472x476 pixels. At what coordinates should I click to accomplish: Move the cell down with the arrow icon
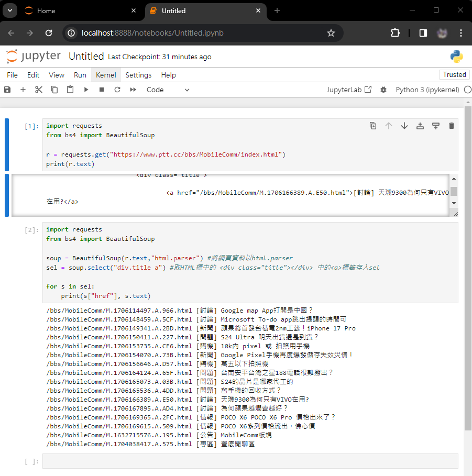tap(404, 126)
